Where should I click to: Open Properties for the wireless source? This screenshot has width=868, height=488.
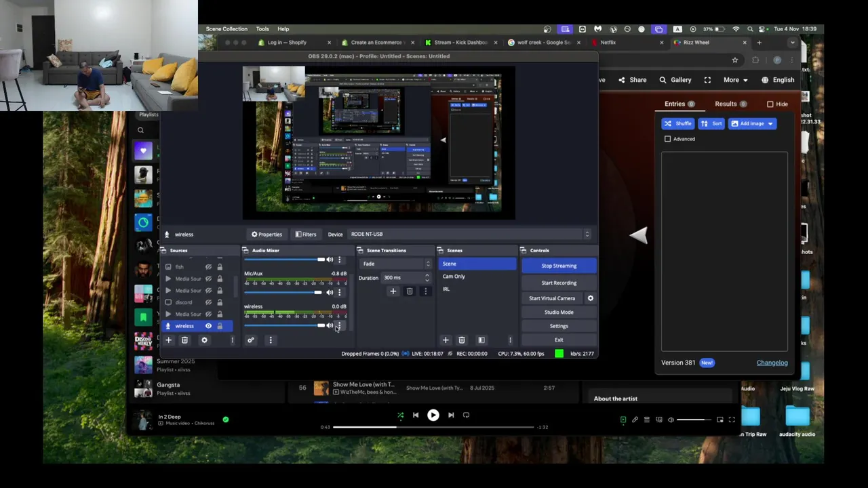pyautogui.click(x=267, y=235)
